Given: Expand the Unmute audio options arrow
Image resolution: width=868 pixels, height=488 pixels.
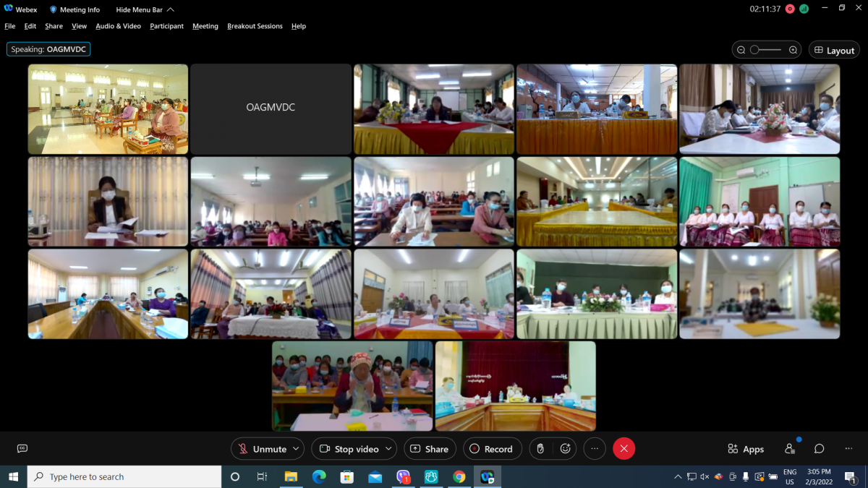Looking at the screenshot, I should [x=297, y=449].
